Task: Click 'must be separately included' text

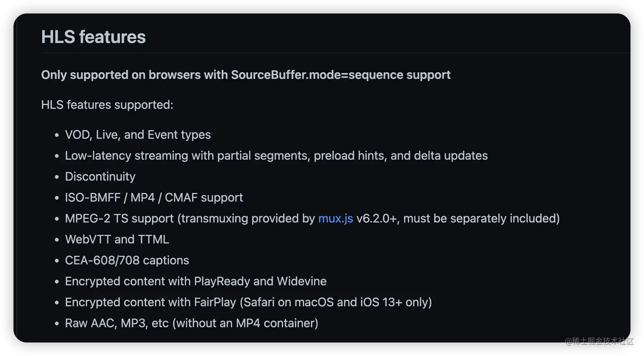Action: click(479, 218)
